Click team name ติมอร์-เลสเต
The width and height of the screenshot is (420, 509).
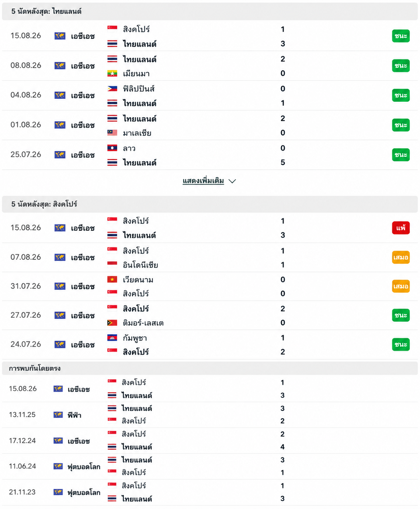point(143,323)
